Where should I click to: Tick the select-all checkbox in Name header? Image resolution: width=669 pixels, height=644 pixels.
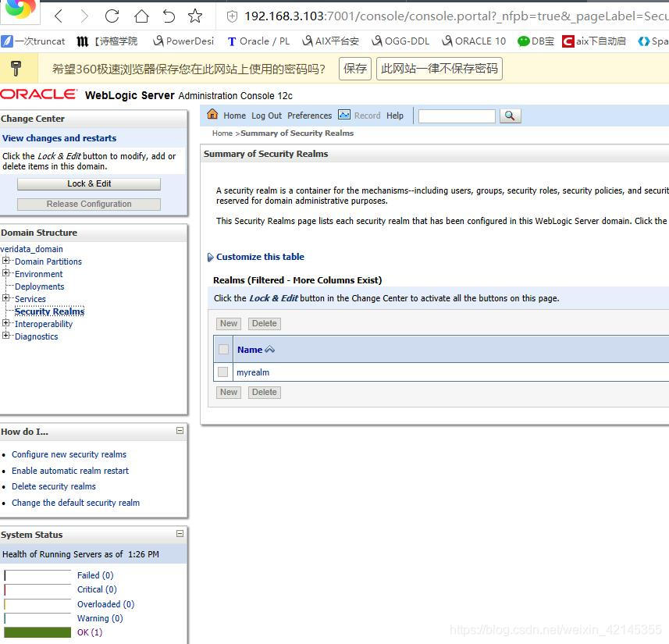click(223, 349)
